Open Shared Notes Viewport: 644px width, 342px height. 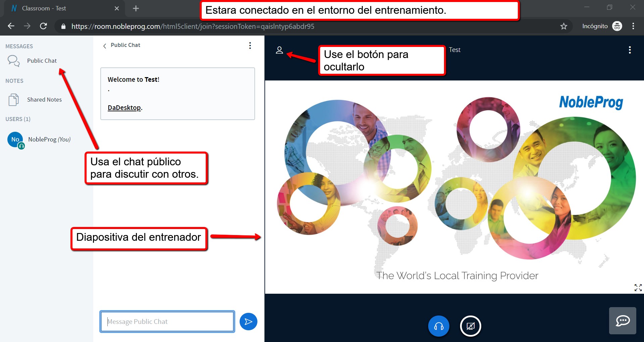(x=44, y=100)
